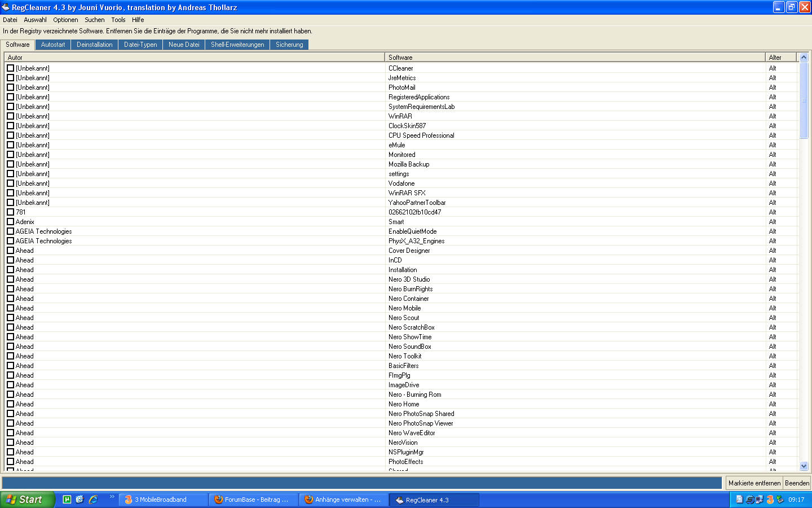Switch to the Autostart tab
The height and width of the screenshot is (508, 812).
pyautogui.click(x=53, y=45)
